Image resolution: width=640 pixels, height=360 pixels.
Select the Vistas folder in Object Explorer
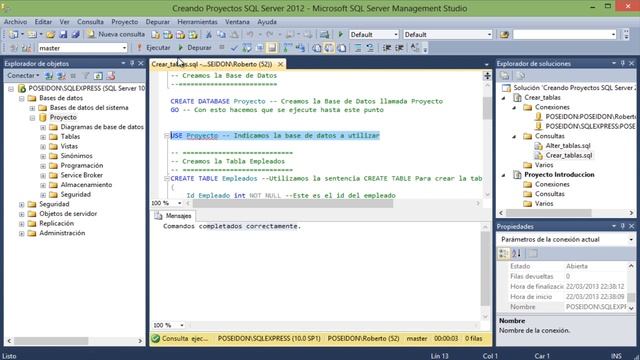click(x=69, y=147)
